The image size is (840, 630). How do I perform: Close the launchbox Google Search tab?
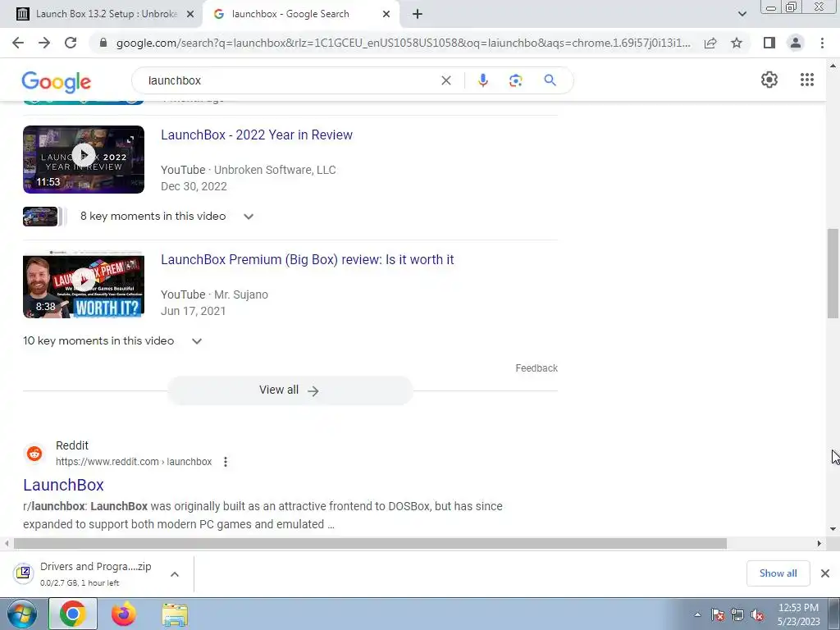386,15
